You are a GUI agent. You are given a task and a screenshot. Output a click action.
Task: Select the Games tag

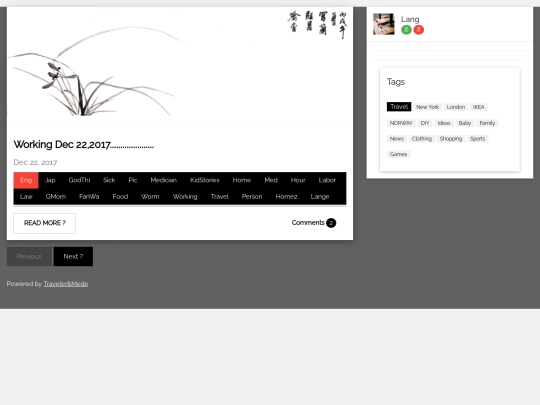pyautogui.click(x=398, y=154)
